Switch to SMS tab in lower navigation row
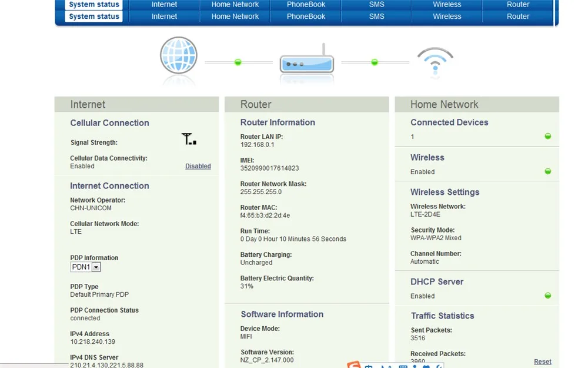This screenshot has height=368, width=588. pyautogui.click(x=376, y=16)
